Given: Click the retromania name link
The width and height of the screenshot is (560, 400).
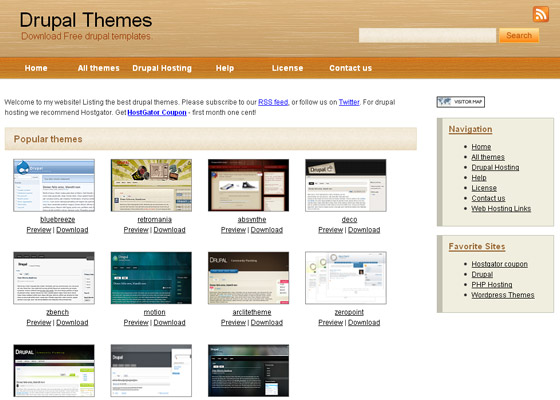Looking at the screenshot, I should (x=155, y=220).
